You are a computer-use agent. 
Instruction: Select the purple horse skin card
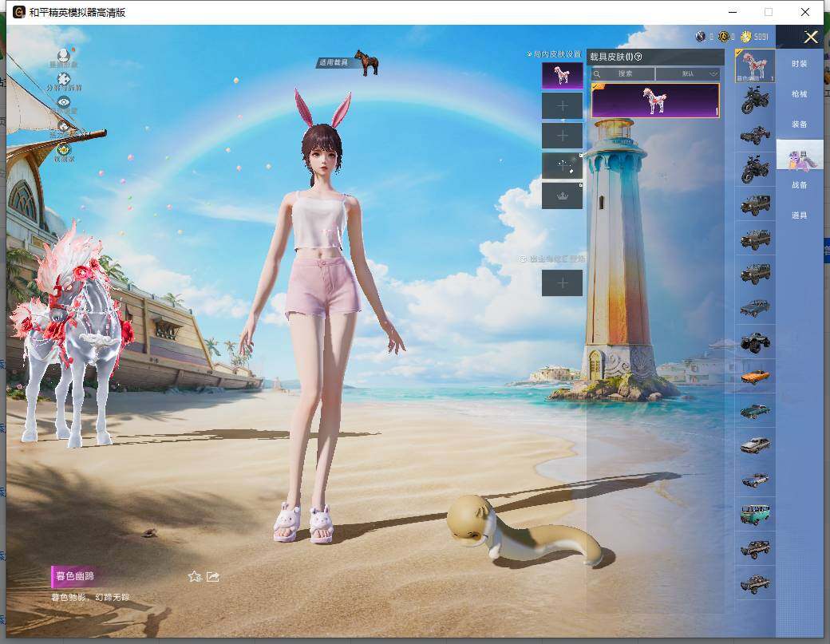[655, 101]
